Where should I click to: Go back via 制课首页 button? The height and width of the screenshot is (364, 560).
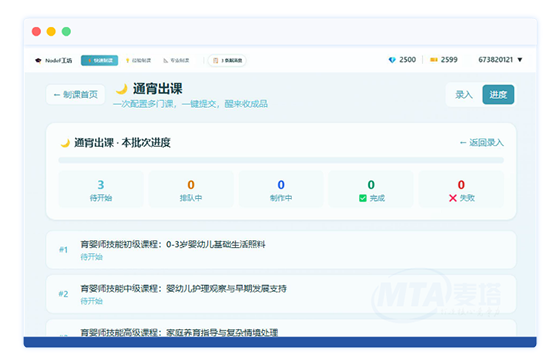point(76,95)
